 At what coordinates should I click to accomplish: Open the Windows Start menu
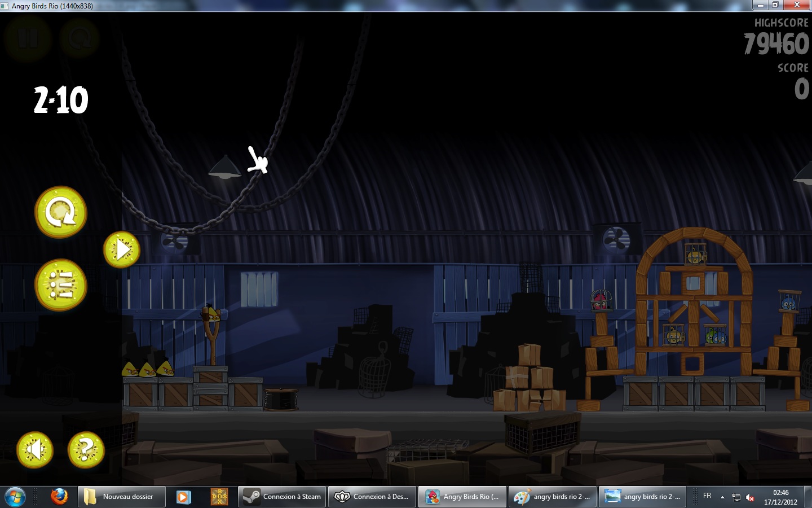(x=15, y=497)
